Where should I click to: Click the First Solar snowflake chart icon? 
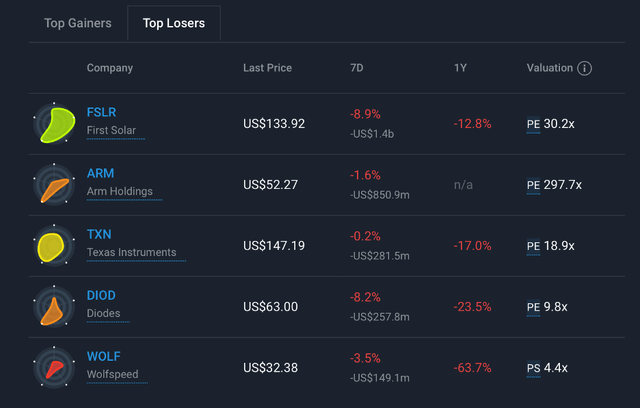coord(54,124)
